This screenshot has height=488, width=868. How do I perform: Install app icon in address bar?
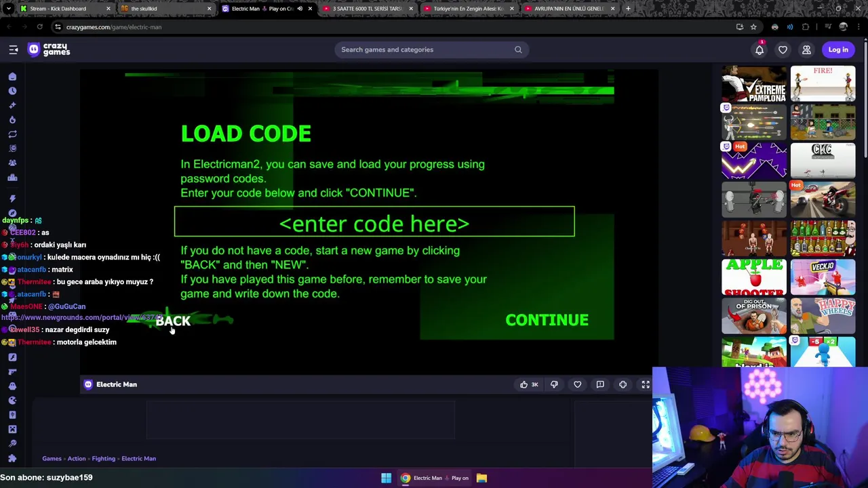(x=739, y=27)
